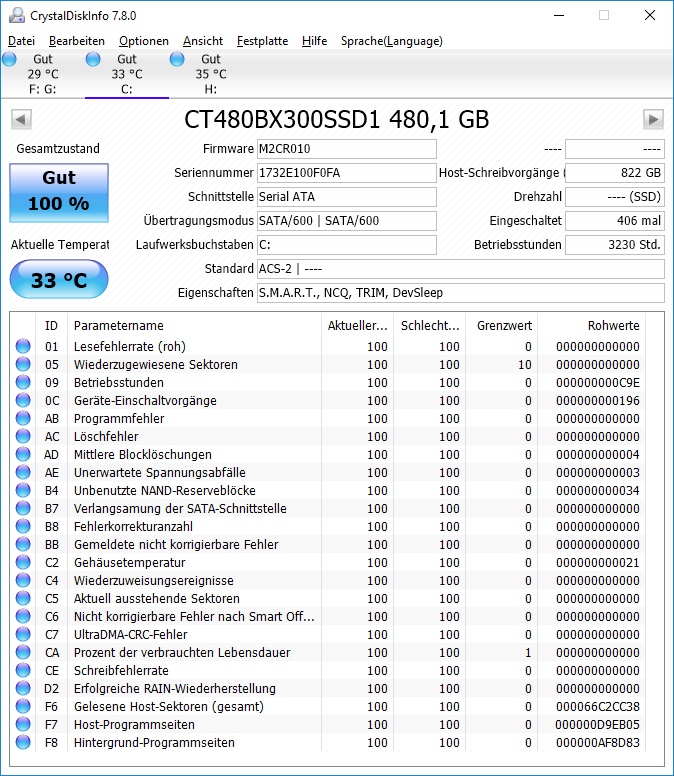Click the Übertragungsmodus SATA/600 field
The height and width of the screenshot is (776, 674).
346,221
